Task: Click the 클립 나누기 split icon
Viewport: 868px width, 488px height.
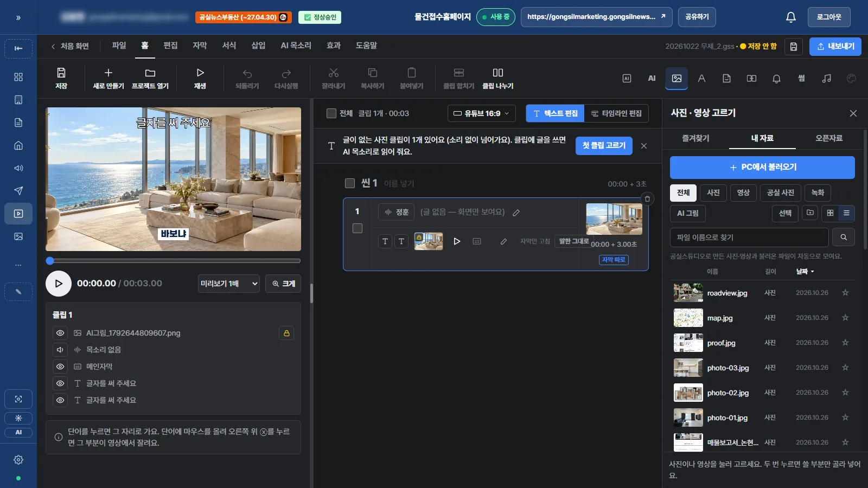Action: (497, 73)
